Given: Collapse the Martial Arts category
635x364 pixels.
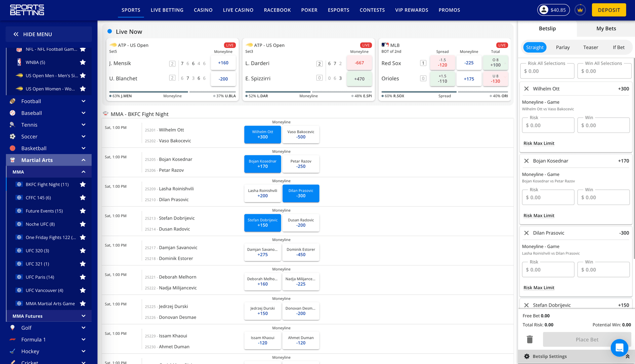Looking at the screenshot, I should point(83,160).
